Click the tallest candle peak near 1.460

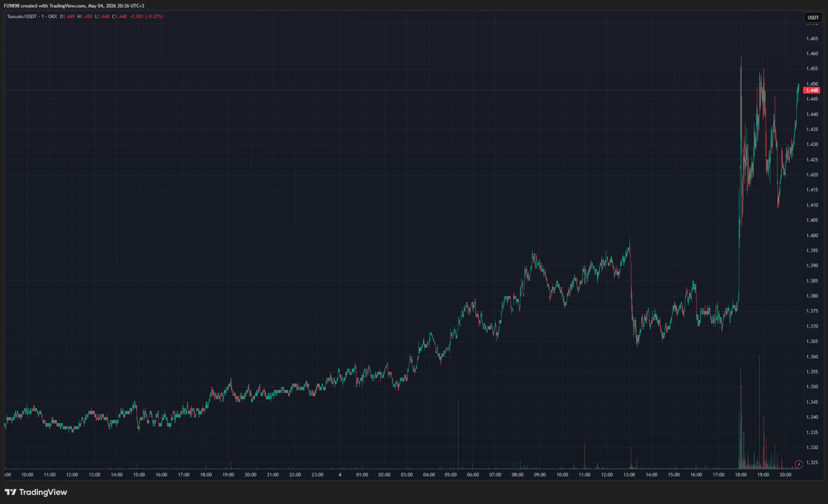741,57
